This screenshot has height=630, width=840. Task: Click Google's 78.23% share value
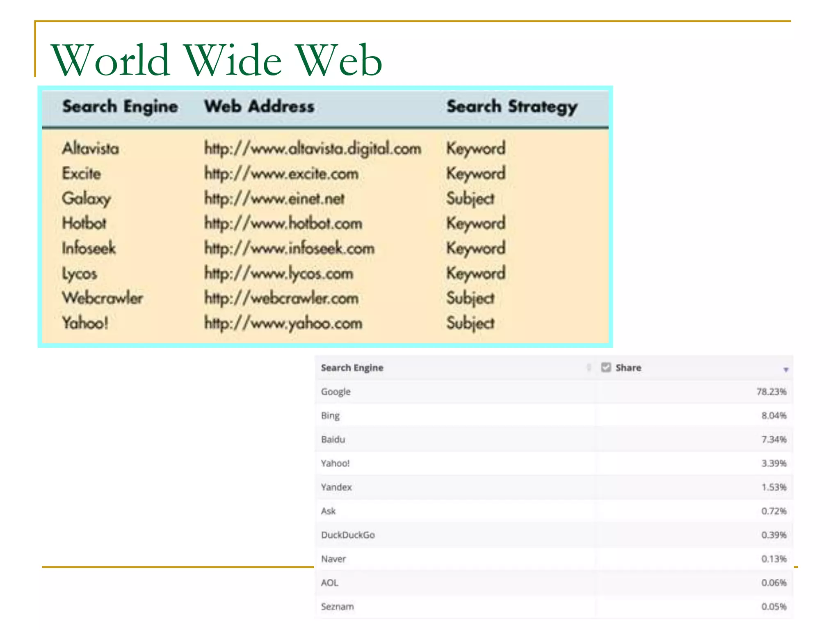[772, 391]
